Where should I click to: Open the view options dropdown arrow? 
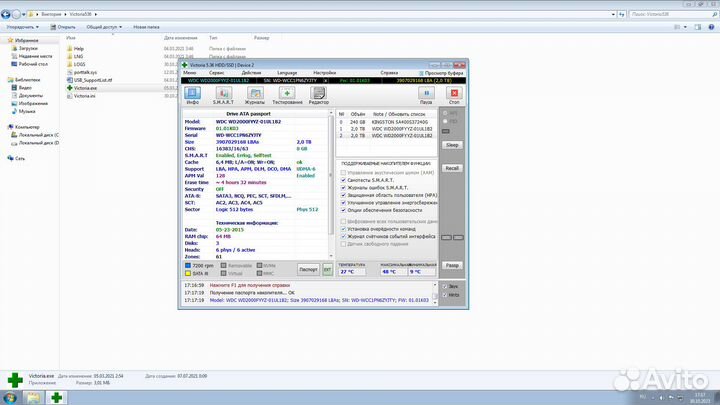tap(685, 27)
